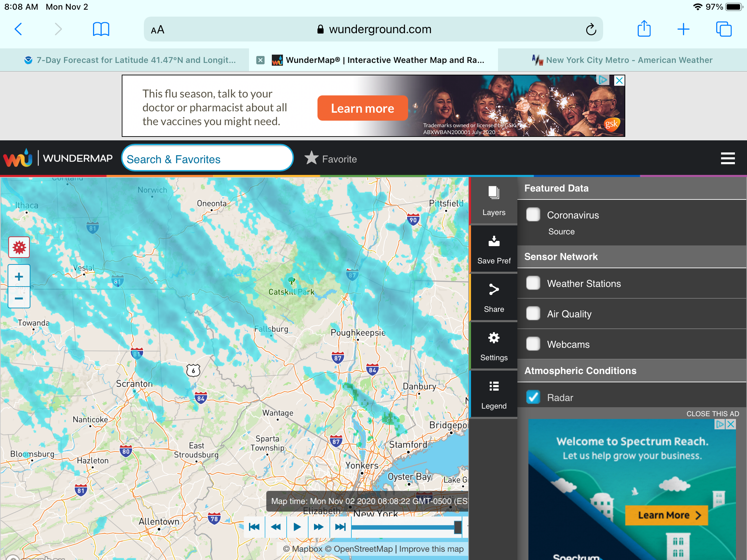Turn on the Webcams checkbox
This screenshot has width=747, height=560.
[533, 344]
